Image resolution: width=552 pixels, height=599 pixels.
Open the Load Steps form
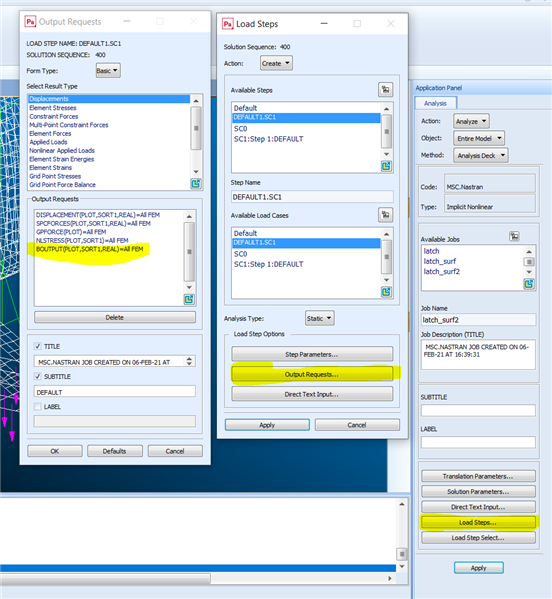click(x=478, y=522)
